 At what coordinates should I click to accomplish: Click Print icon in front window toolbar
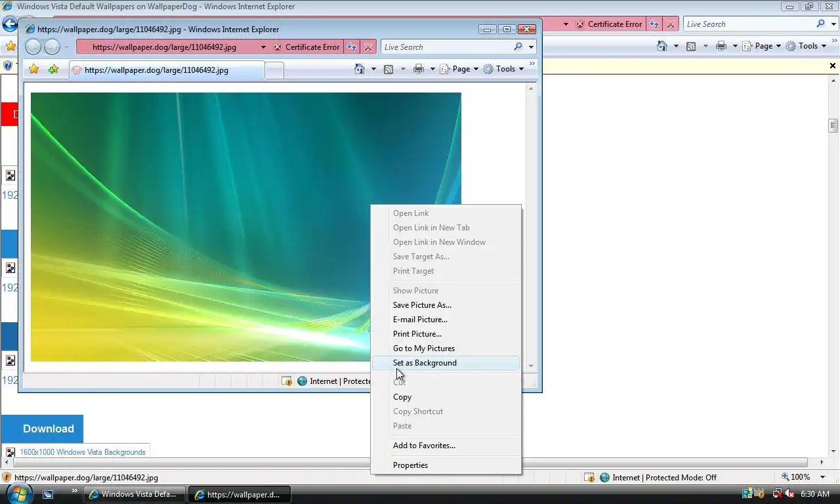coord(419,69)
